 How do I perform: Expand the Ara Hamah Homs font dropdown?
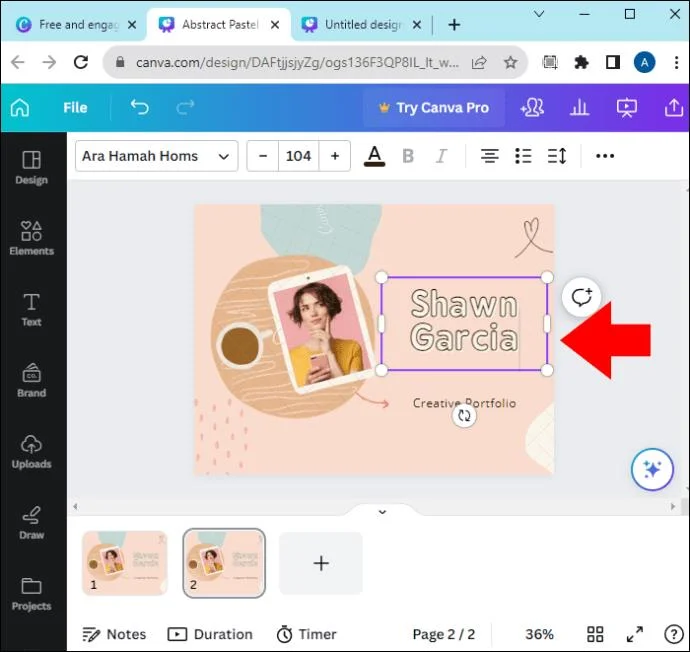tap(157, 156)
